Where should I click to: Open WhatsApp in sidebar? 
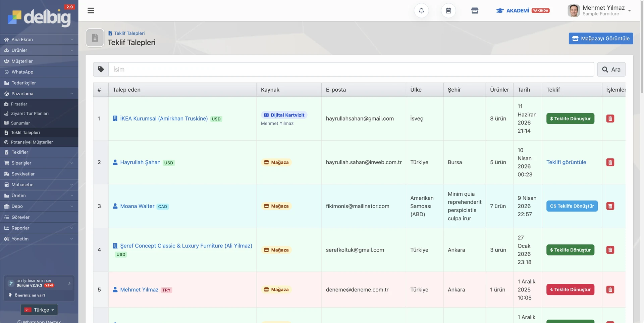(x=39, y=72)
